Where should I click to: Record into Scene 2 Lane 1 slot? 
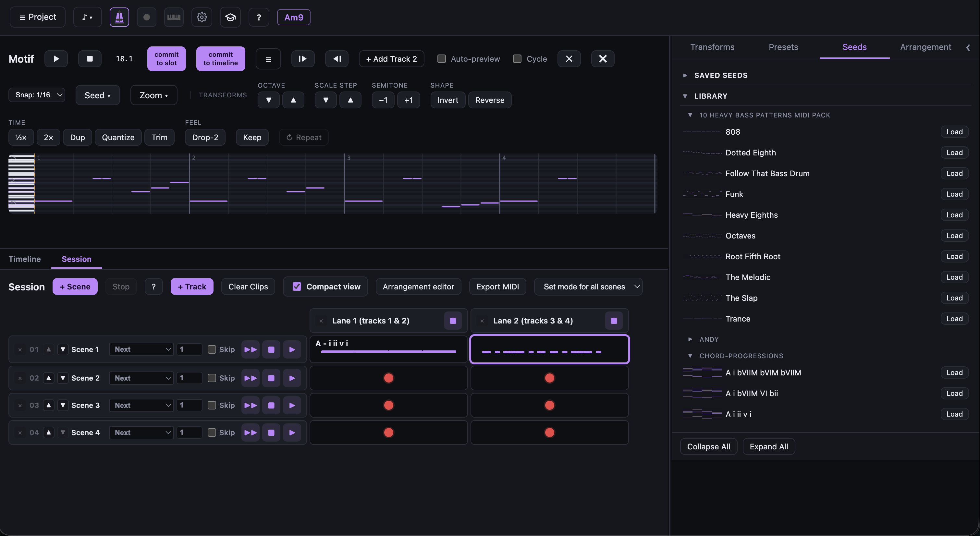point(388,378)
